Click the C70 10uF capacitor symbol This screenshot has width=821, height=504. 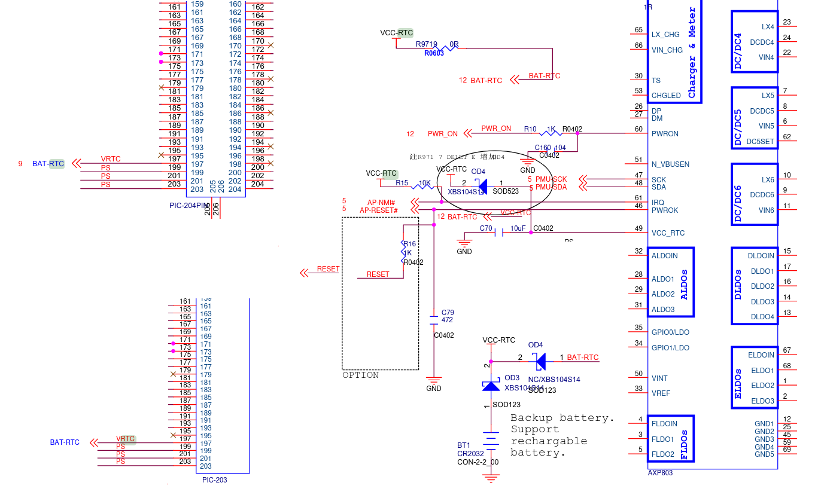[x=498, y=233]
